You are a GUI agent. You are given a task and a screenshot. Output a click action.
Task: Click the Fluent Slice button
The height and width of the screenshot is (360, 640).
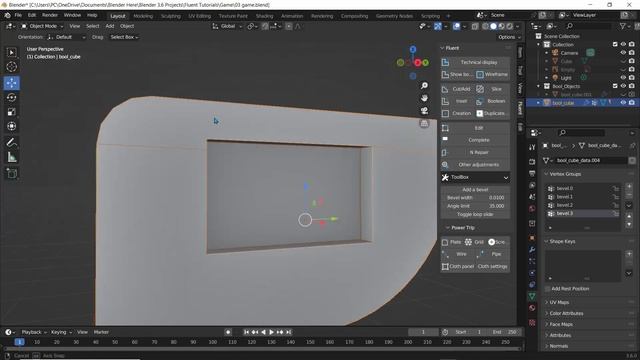point(493,89)
